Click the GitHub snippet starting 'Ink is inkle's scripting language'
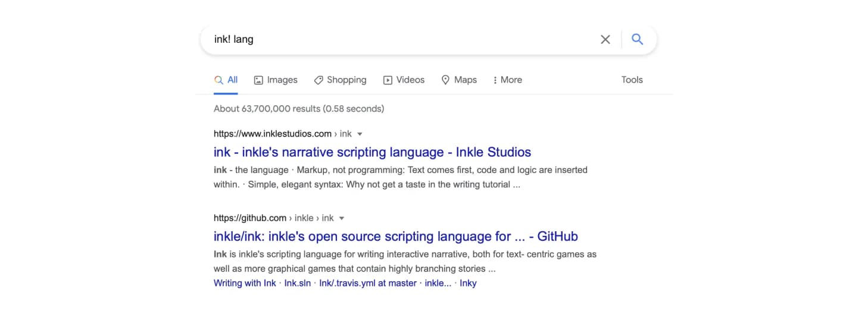The image size is (868, 321). tap(405, 261)
